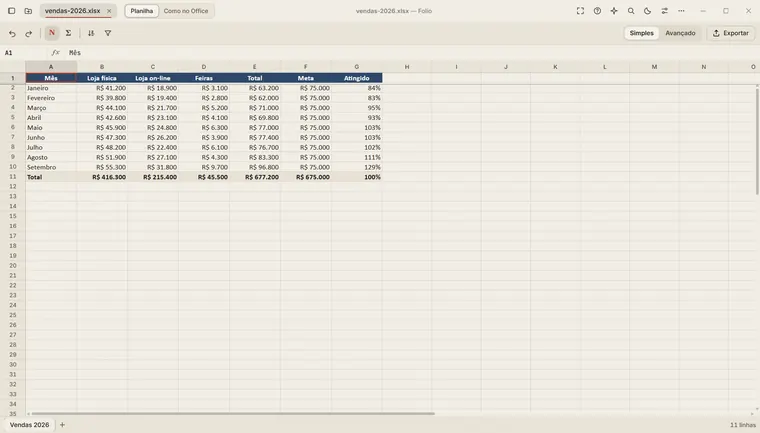The height and width of the screenshot is (433, 760).
Task: Select the vendas-2026.xlsx file tab
Action: (72, 11)
